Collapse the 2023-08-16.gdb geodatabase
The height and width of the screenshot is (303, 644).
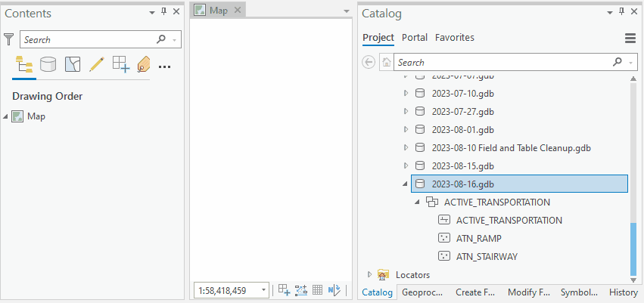coord(406,184)
